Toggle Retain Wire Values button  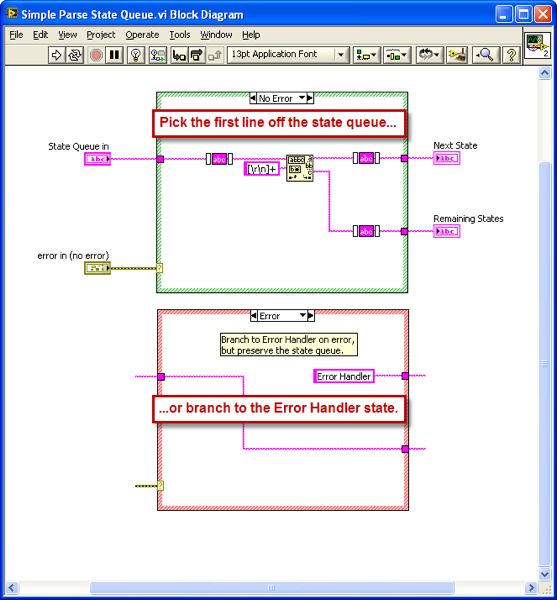(158, 55)
